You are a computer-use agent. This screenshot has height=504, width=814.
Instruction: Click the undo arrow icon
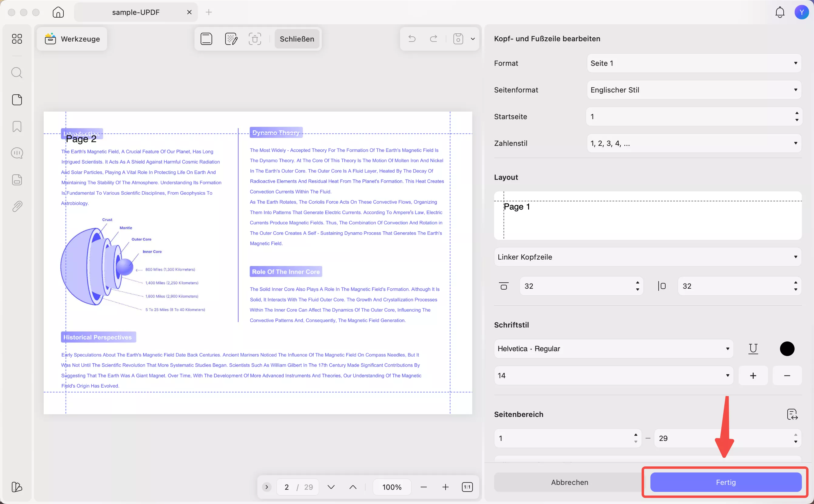pos(412,39)
